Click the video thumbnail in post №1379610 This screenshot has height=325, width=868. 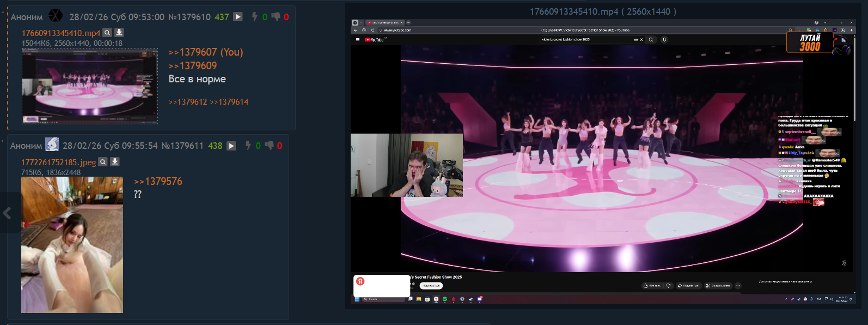[x=90, y=86]
